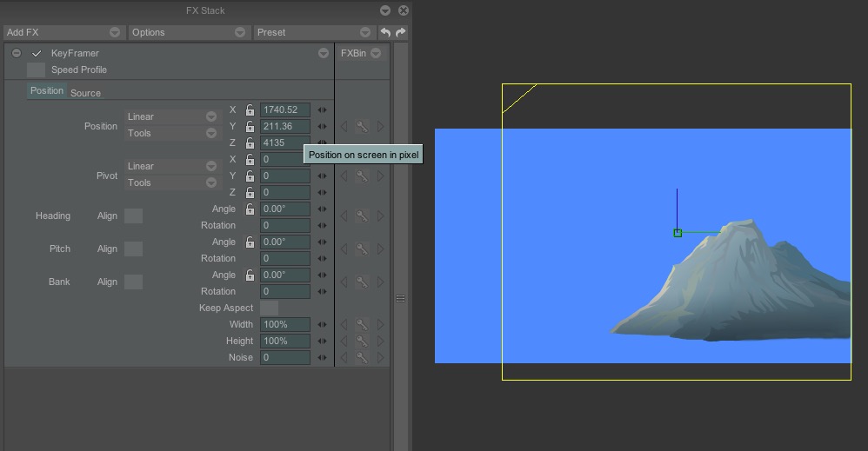Enable the Keep Aspect checkbox
Screen dimensions: 868x451
click(x=269, y=308)
